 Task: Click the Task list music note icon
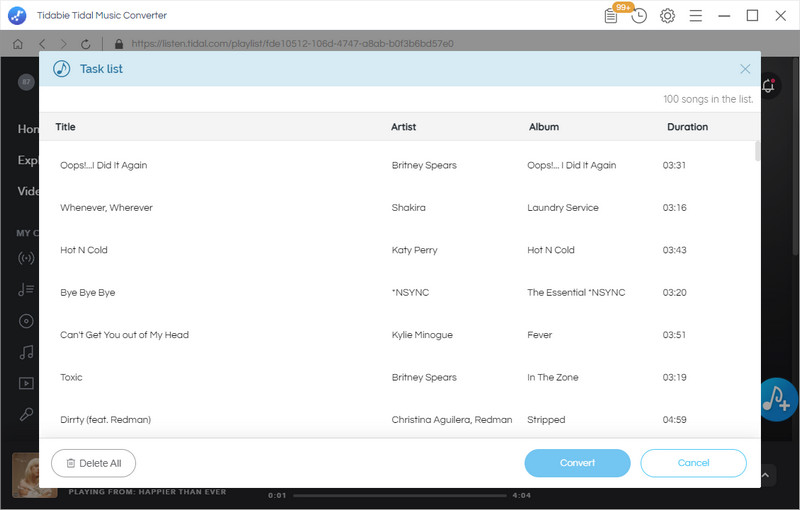click(62, 69)
